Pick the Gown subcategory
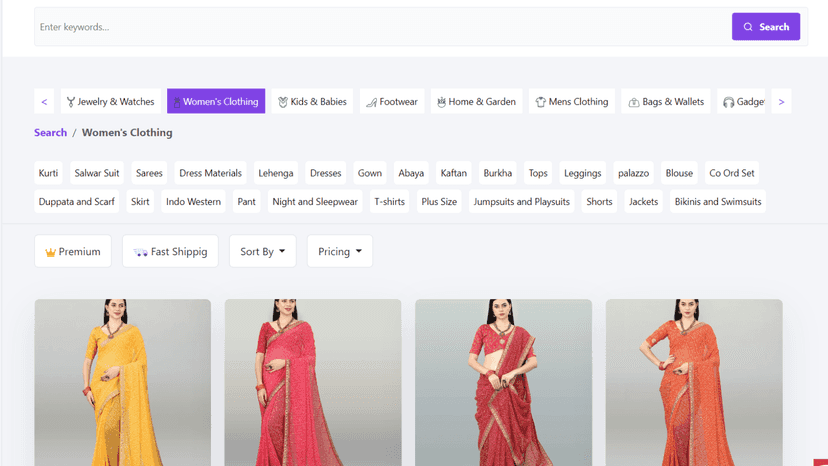 click(x=370, y=173)
